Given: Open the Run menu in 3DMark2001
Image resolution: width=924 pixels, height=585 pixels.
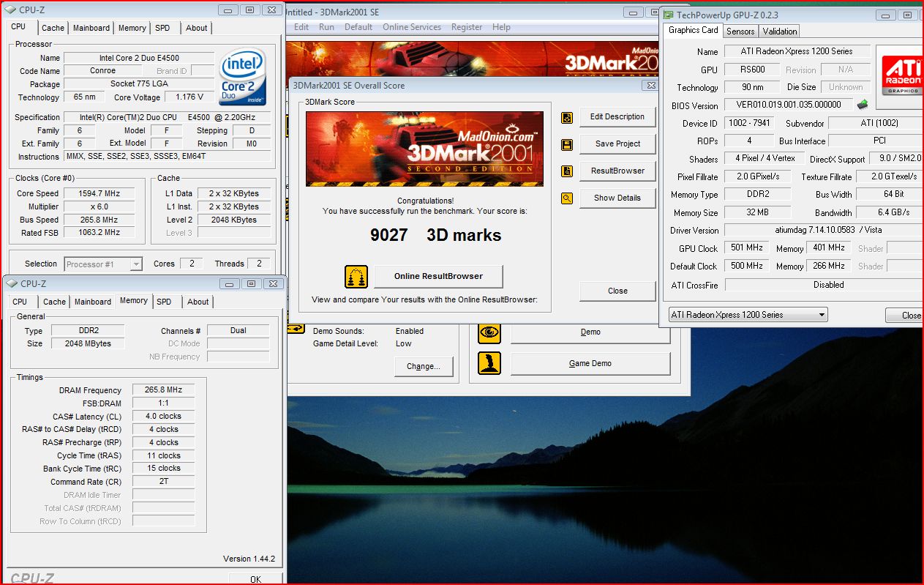Looking at the screenshot, I should point(326,27).
